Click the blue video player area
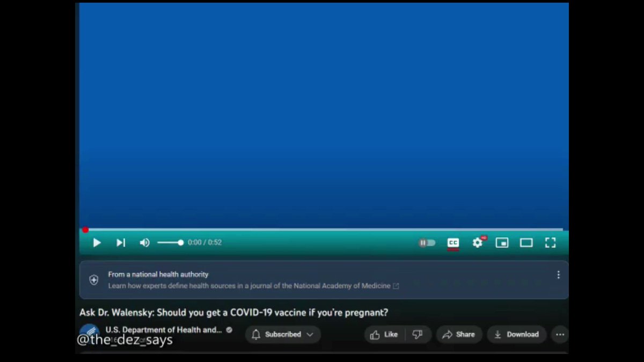 tap(324, 115)
